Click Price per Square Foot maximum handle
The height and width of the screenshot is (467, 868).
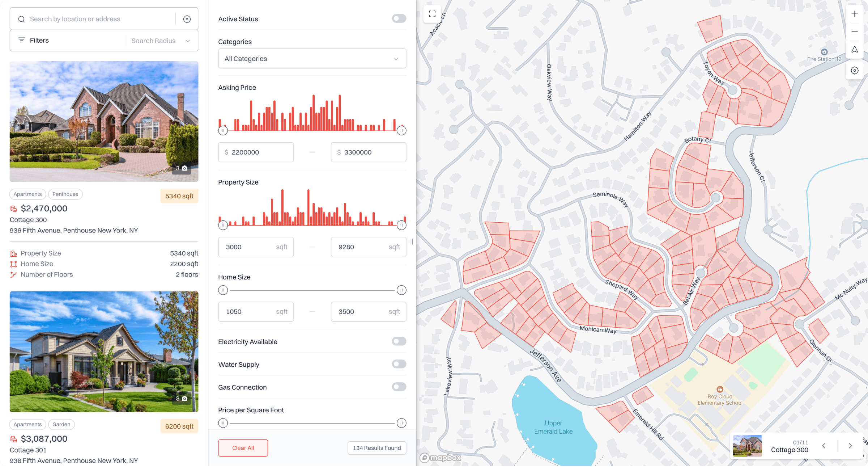[x=401, y=423]
